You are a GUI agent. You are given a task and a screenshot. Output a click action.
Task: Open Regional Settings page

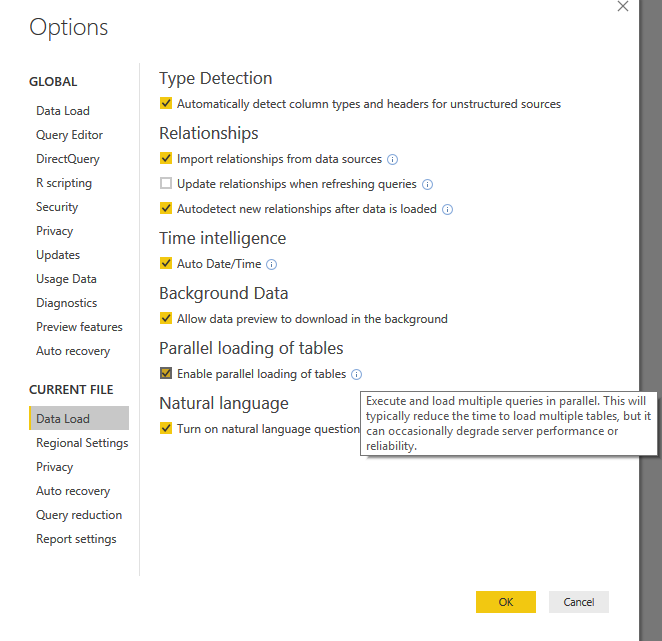pyautogui.click(x=82, y=443)
